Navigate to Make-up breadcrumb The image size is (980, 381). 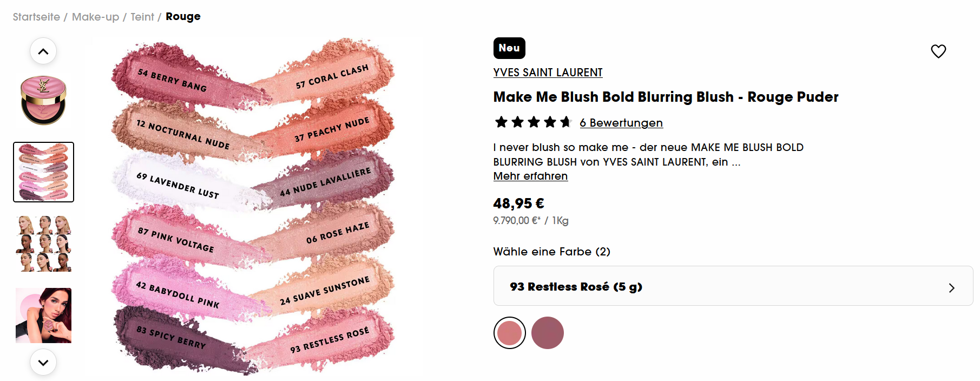(95, 17)
